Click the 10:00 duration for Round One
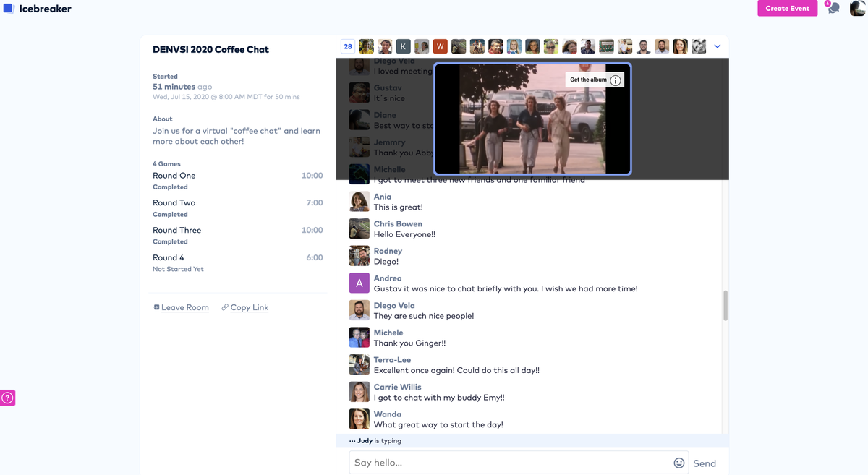 click(312, 176)
